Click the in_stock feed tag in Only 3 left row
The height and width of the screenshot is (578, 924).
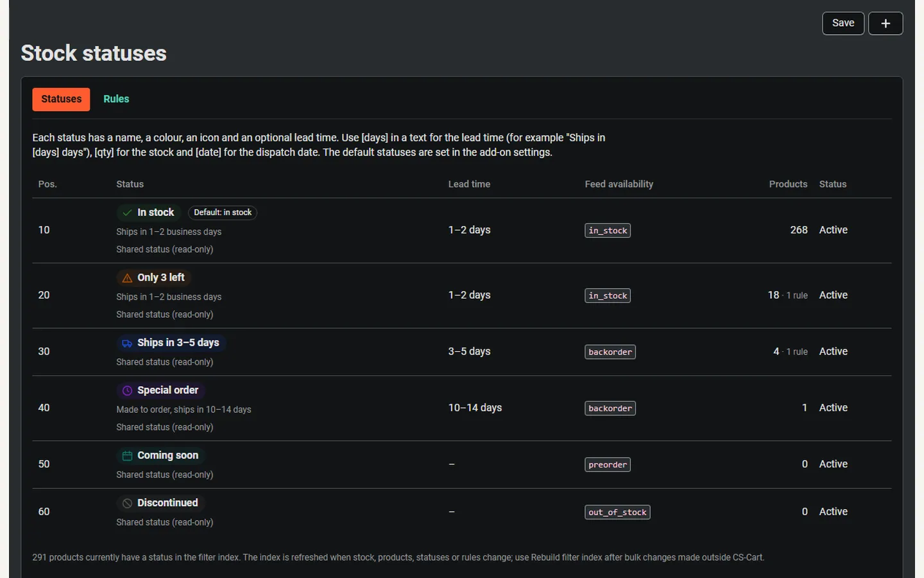pos(608,295)
